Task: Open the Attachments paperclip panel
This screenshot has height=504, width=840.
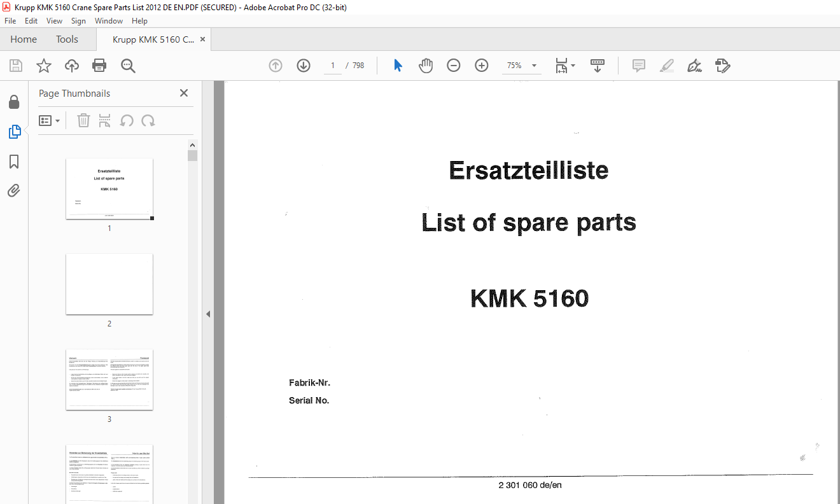Action: coord(14,191)
